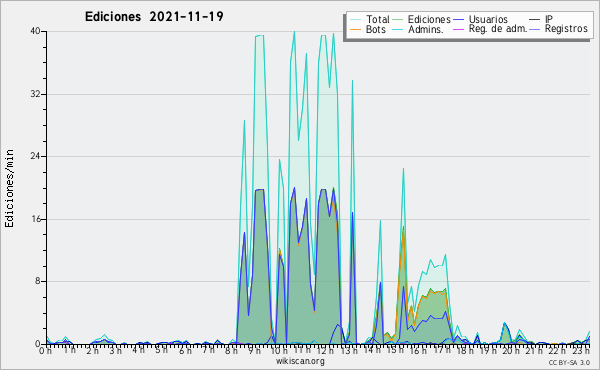Click the '8 h' x-axis tick label
The height and width of the screenshot is (370, 600).
click(x=231, y=350)
